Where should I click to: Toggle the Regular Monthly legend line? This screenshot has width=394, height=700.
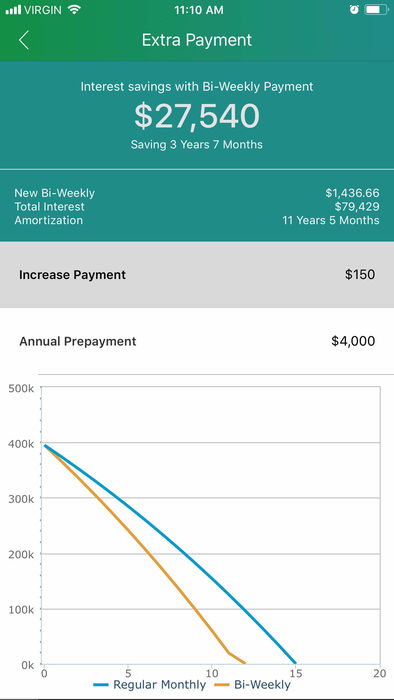click(149, 684)
